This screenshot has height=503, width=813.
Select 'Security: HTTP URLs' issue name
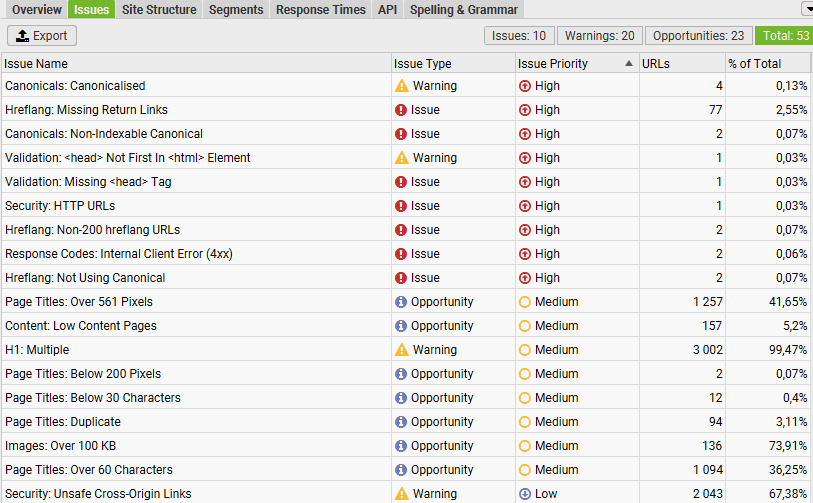tap(60, 206)
